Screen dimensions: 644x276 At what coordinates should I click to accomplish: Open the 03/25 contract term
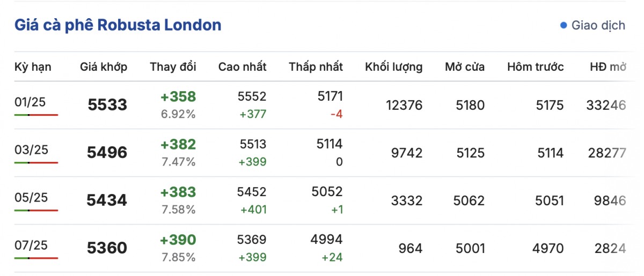[31, 150]
